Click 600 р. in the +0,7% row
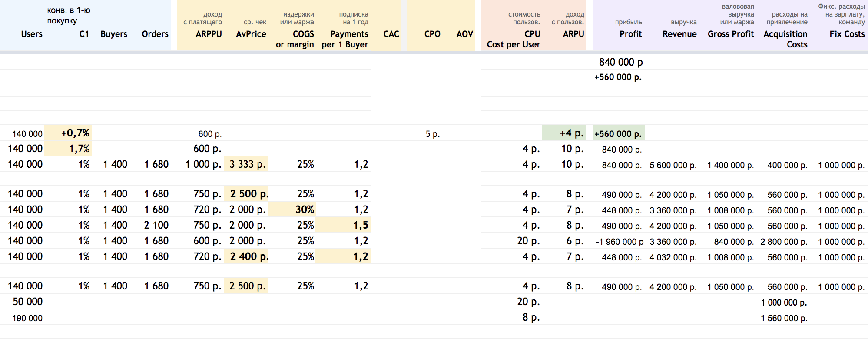Screen dimensions: 868x346 tap(210, 134)
